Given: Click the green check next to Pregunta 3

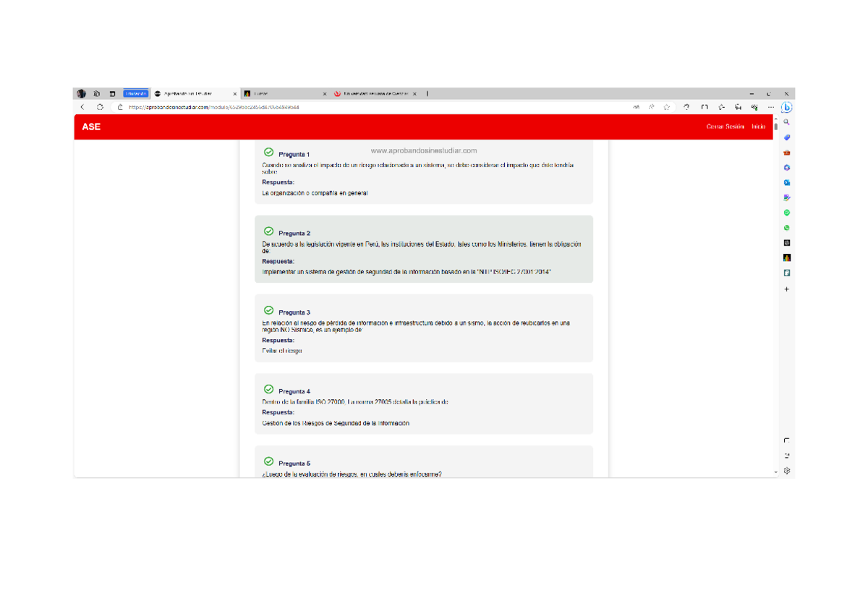Looking at the screenshot, I should click(268, 311).
